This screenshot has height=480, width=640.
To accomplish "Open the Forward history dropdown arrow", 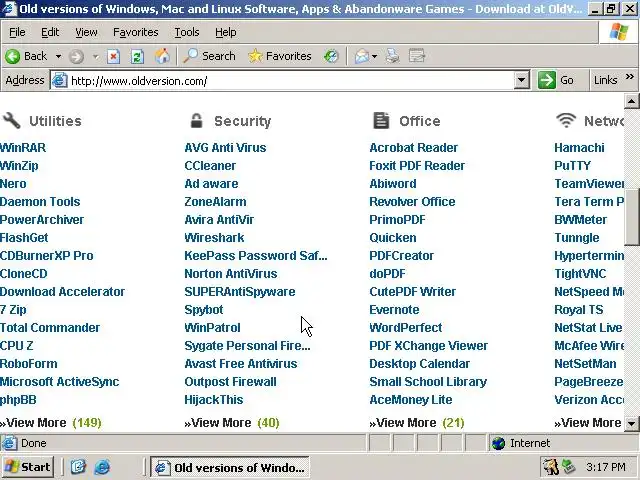I will pyautogui.click(x=96, y=56).
